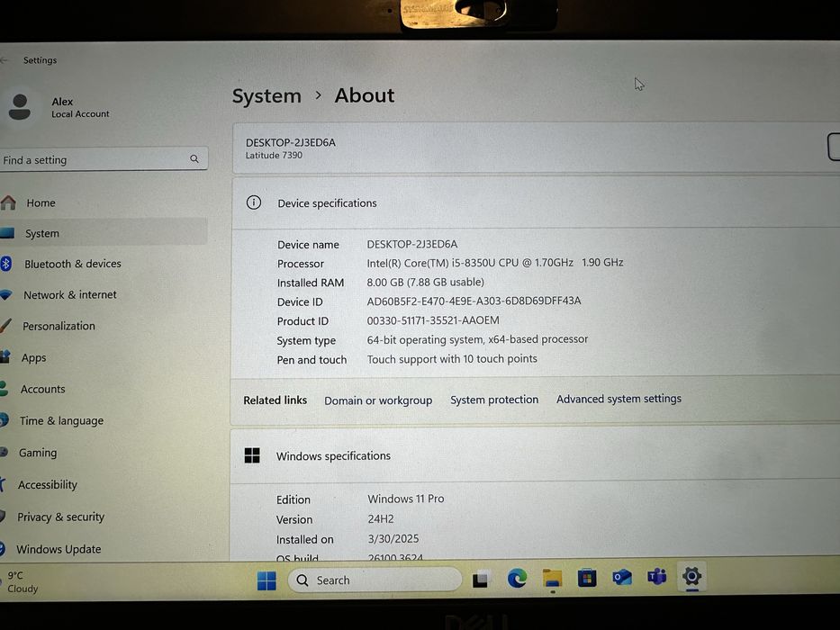Open System protection link
840x630 pixels.
point(494,400)
